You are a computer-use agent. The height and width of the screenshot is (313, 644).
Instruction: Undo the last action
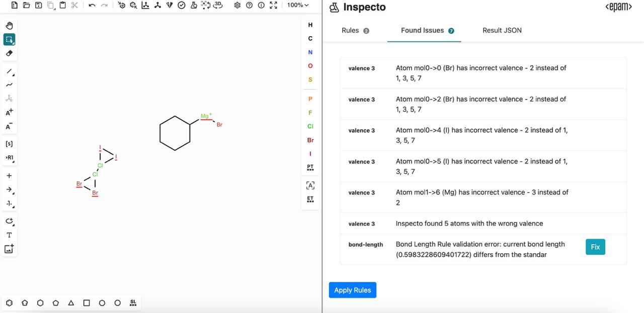coord(92,5)
